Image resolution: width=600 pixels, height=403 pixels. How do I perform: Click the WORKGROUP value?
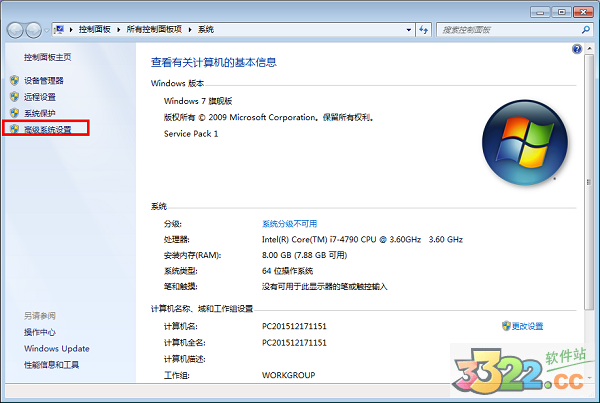click(x=289, y=375)
